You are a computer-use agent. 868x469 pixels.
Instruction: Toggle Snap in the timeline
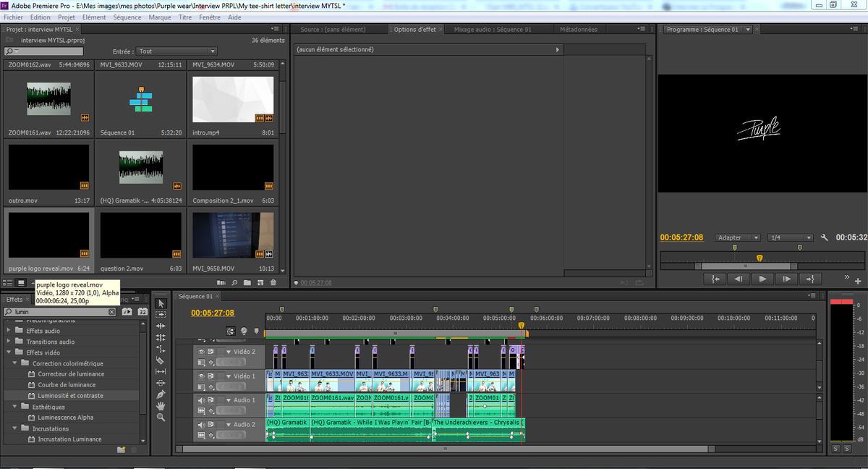pos(230,331)
